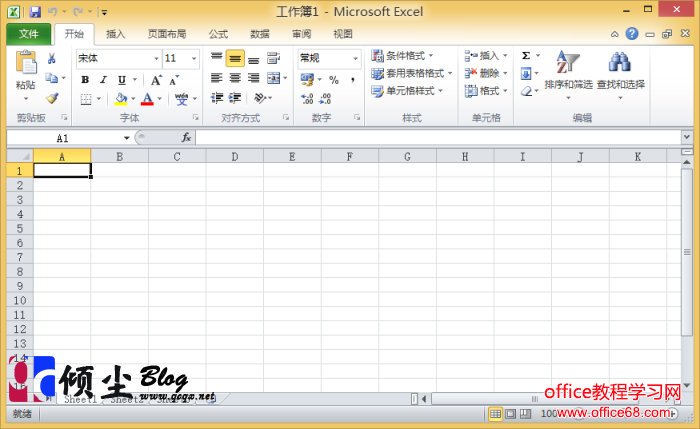Click the Align Text Right icon

click(254, 78)
